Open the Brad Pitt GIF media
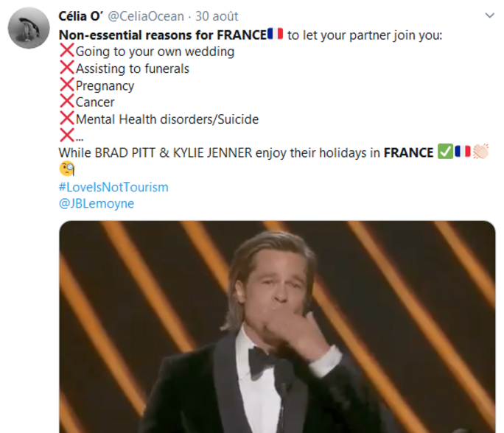 pos(277,327)
